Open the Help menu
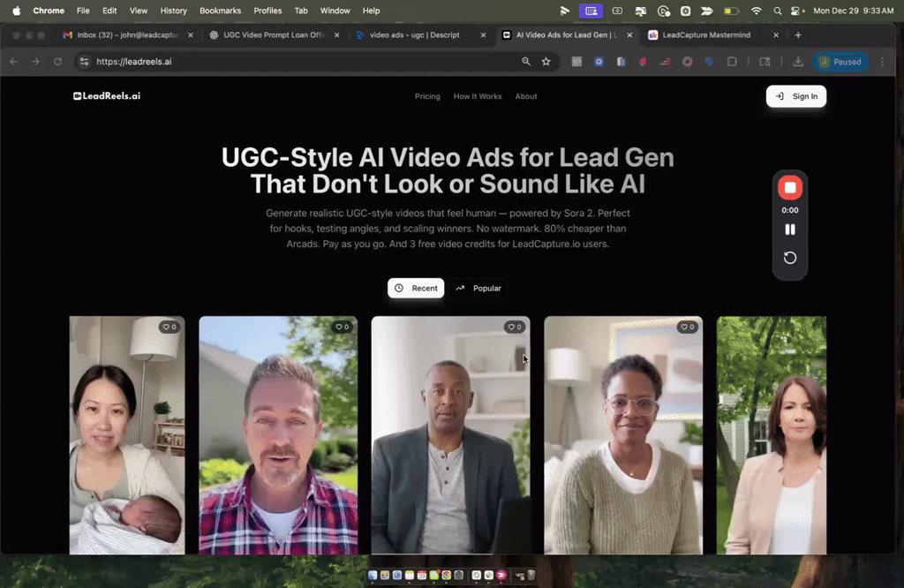This screenshot has height=588, width=904. tap(372, 11)
